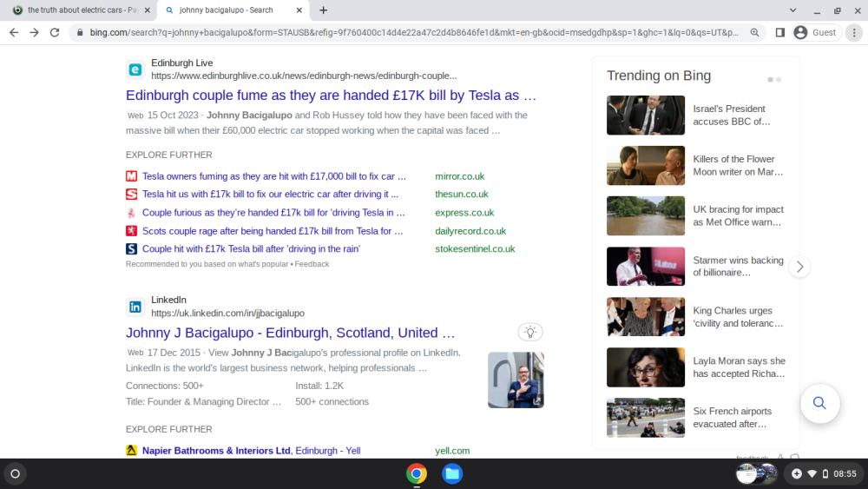Image resolution: width=868 pixels, height=489 pixels.
Task: Open the Guest profile button
Action: [x=816, y=33]
